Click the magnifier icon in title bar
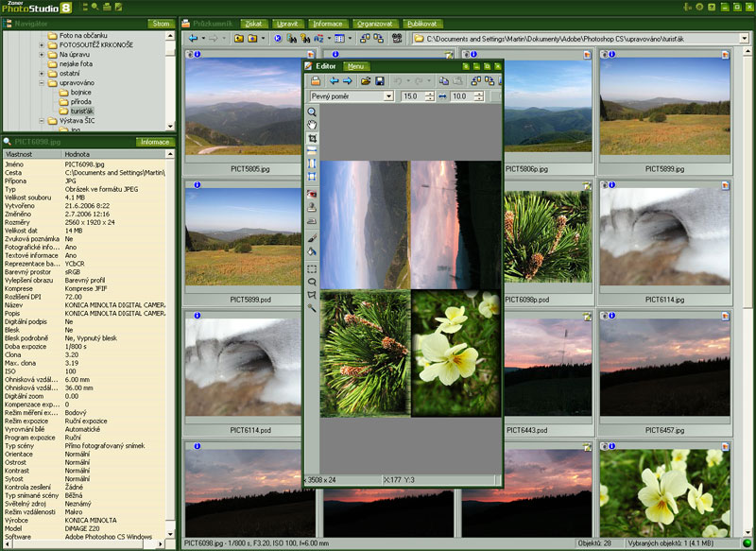This screenshot has width=756, height=551. [95, 7]
